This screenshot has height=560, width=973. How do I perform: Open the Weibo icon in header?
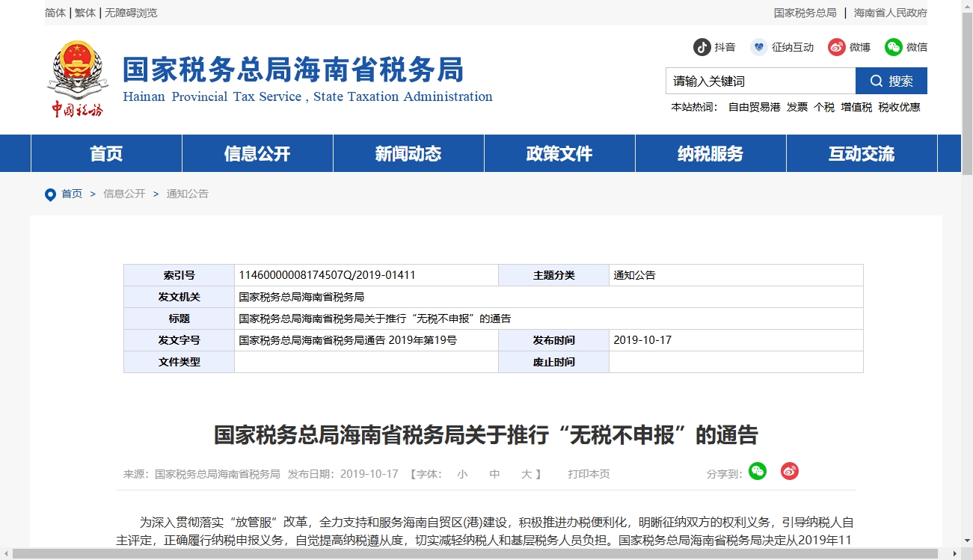pyautogui.click(x=836, y=47)
